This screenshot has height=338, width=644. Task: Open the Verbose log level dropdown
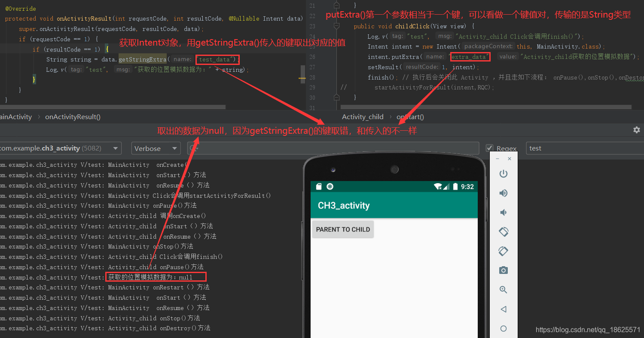(156, 148)
